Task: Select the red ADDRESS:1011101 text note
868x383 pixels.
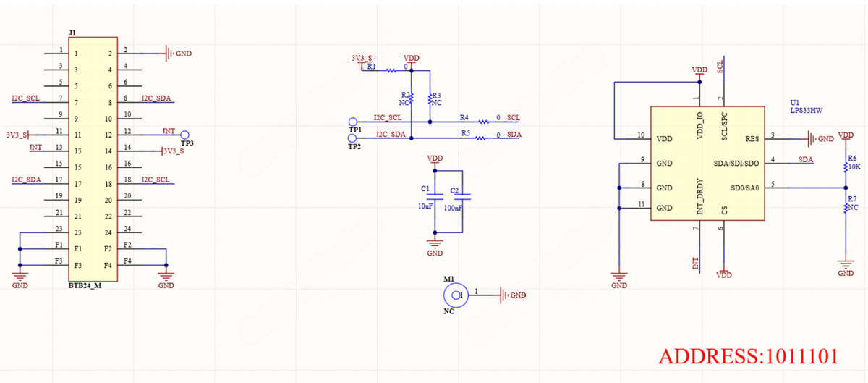Action: (748, 356)
